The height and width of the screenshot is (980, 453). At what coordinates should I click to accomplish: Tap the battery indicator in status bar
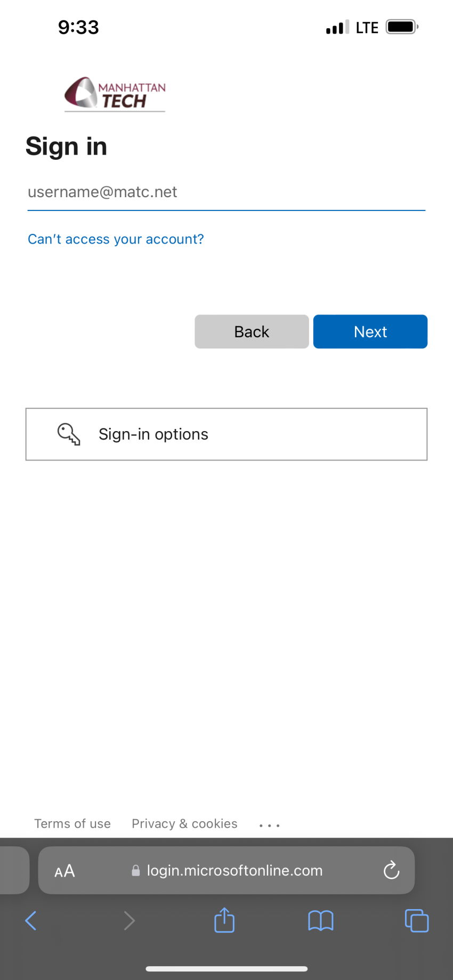coord(402,27)
